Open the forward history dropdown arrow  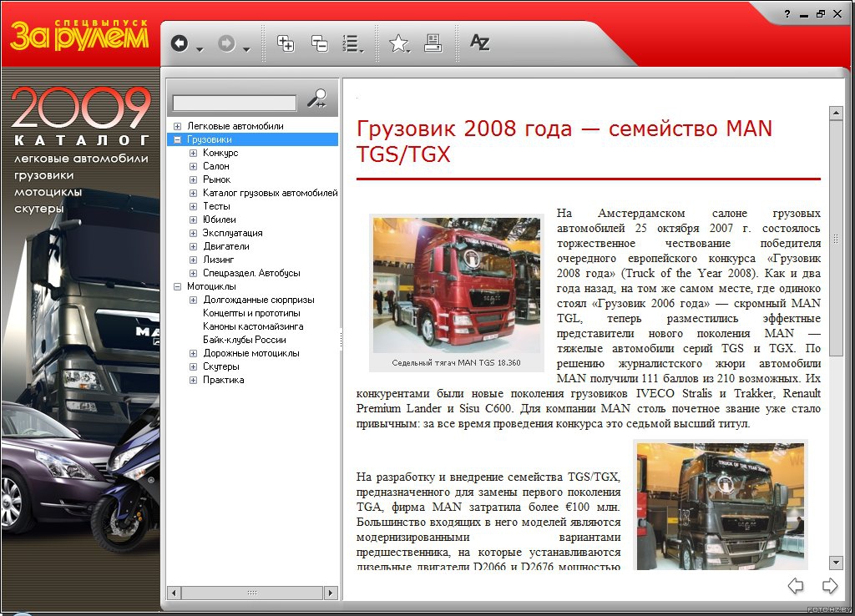(246, 49)
